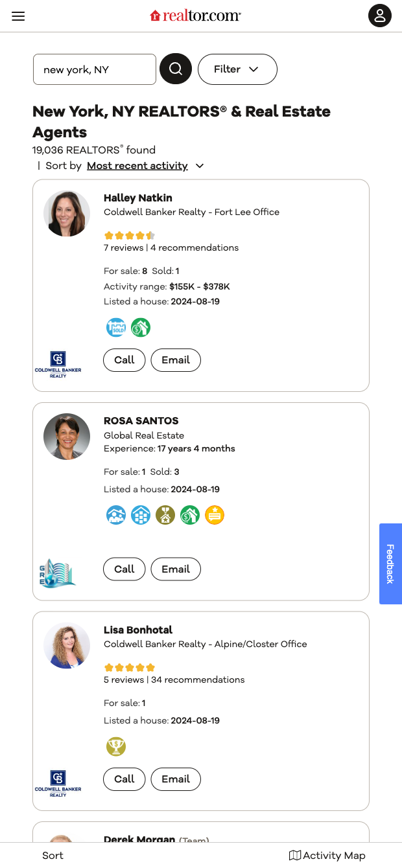Open the hamburger navigation menu
402x868 pixels.
pyautogui.click(x=18, y=16)
